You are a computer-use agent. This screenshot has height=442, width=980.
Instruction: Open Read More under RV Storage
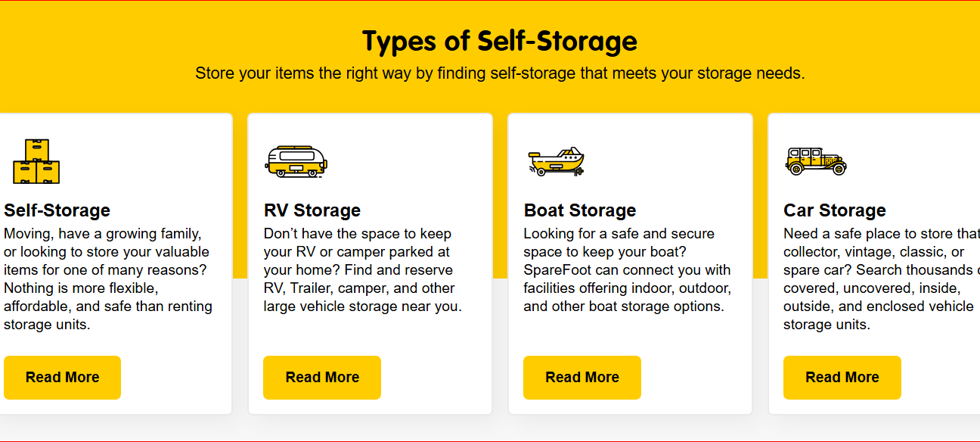coord(322,377)
